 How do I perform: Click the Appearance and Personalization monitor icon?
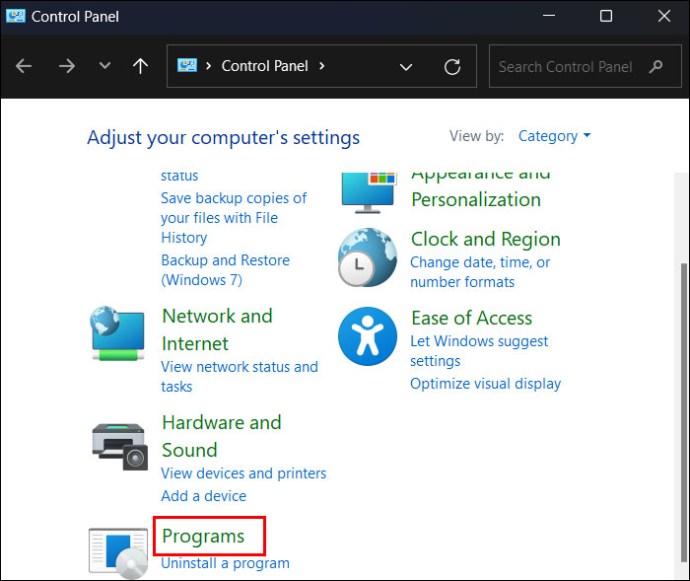pos(367,190)
